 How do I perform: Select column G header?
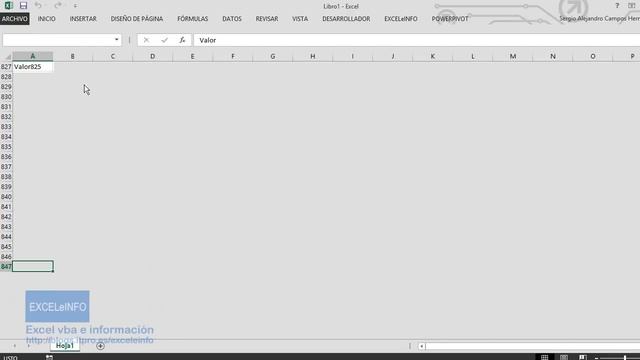click(x=273, y=56)
